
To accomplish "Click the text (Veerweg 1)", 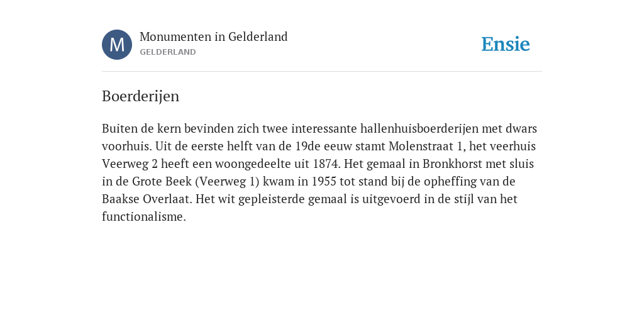I will (227, 182).
